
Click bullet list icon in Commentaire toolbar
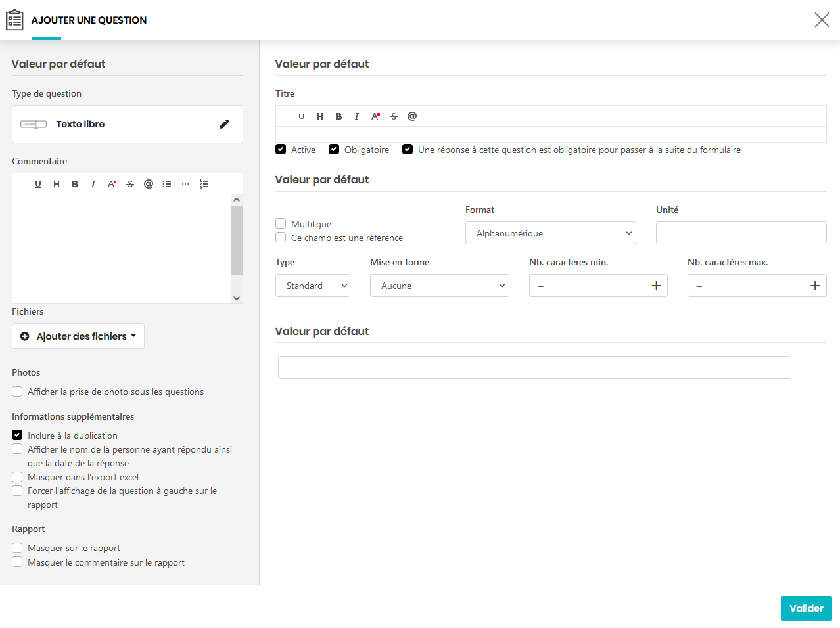167,184
